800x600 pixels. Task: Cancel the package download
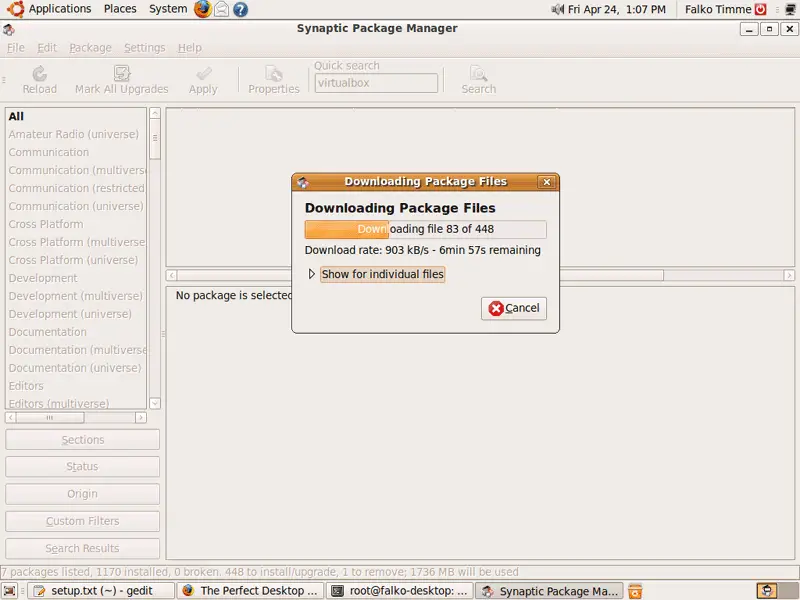pos(513,308)
